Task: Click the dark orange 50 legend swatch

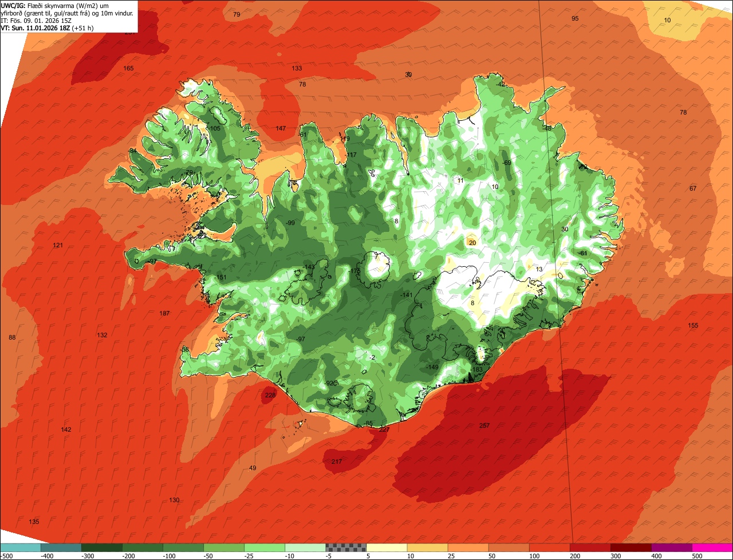Action: click(x=509, y=547)
